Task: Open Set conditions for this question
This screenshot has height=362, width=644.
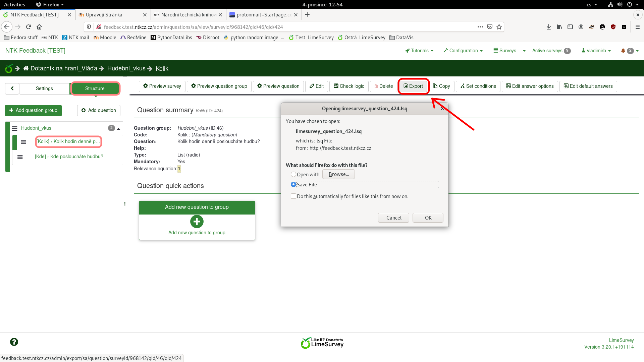Action: (478, 86)
